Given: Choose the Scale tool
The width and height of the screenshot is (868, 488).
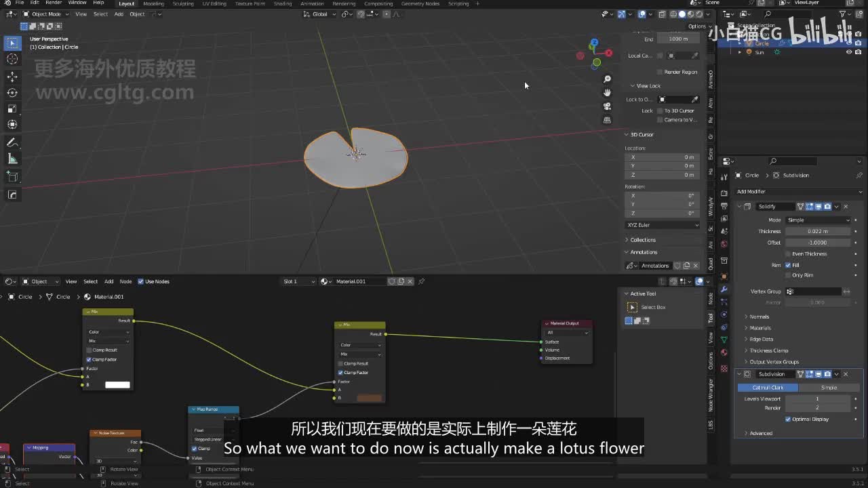Looking at the screenshot, I should pyautogui.click(x=12, y=108).
